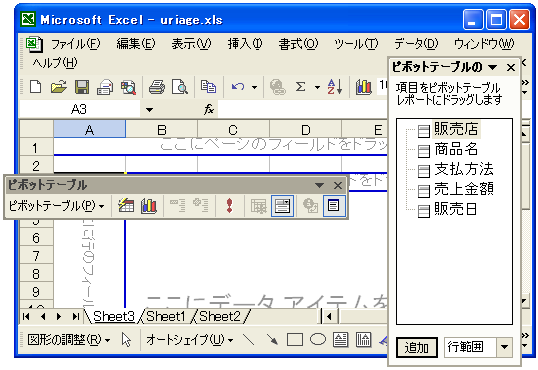Expand the Undo history dropdown arrow
The width and height of the screenshot is (538, 370).
[x=255, y=87]
